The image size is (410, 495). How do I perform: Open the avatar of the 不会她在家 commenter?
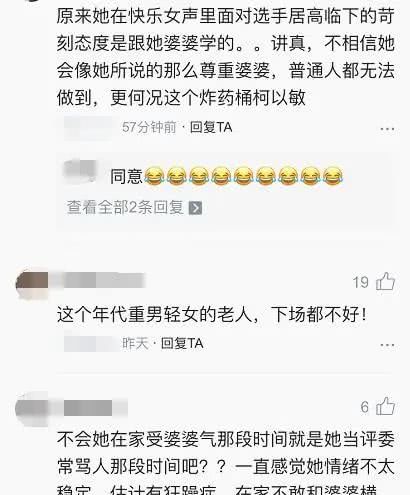click(32, 409)
